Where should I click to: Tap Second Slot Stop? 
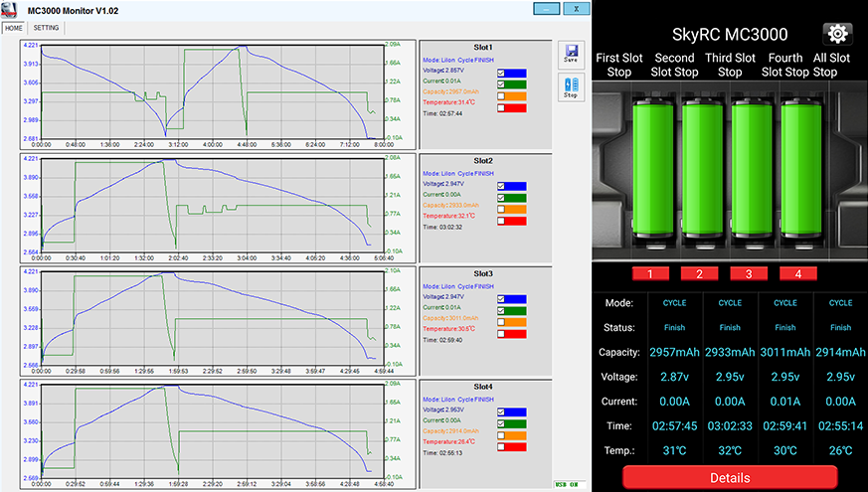(674, 65)
